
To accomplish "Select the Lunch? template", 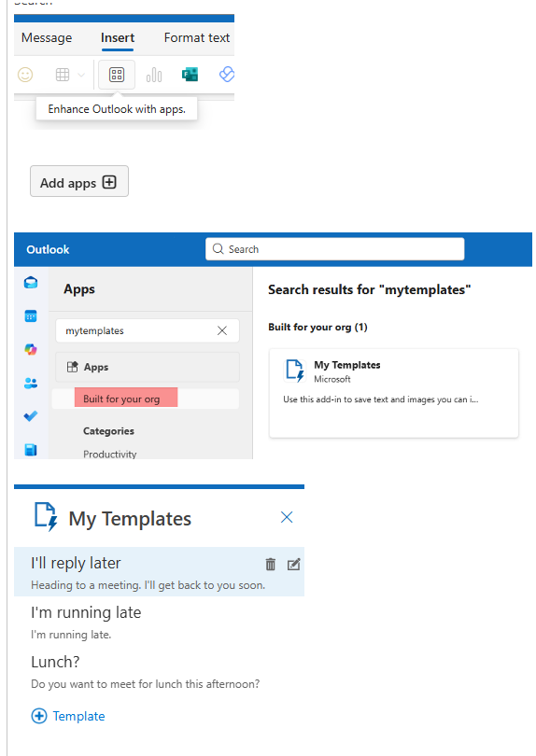I will 159,671.
